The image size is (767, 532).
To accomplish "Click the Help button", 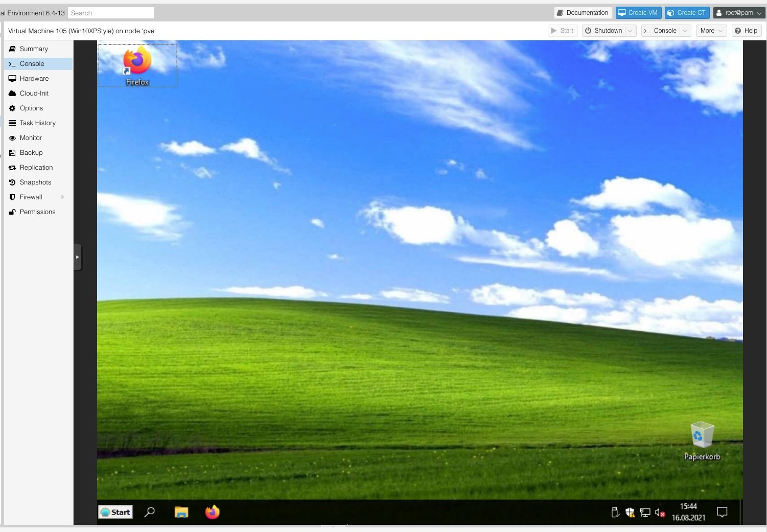I will 747,31.
